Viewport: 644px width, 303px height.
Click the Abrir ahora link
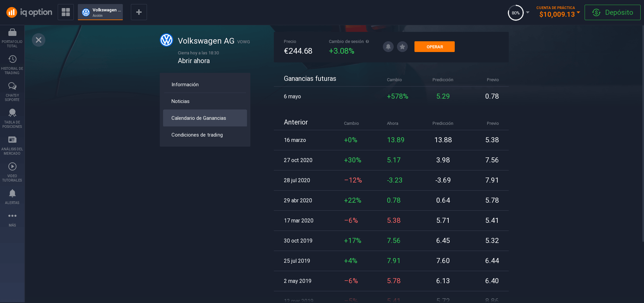point(194,61)
